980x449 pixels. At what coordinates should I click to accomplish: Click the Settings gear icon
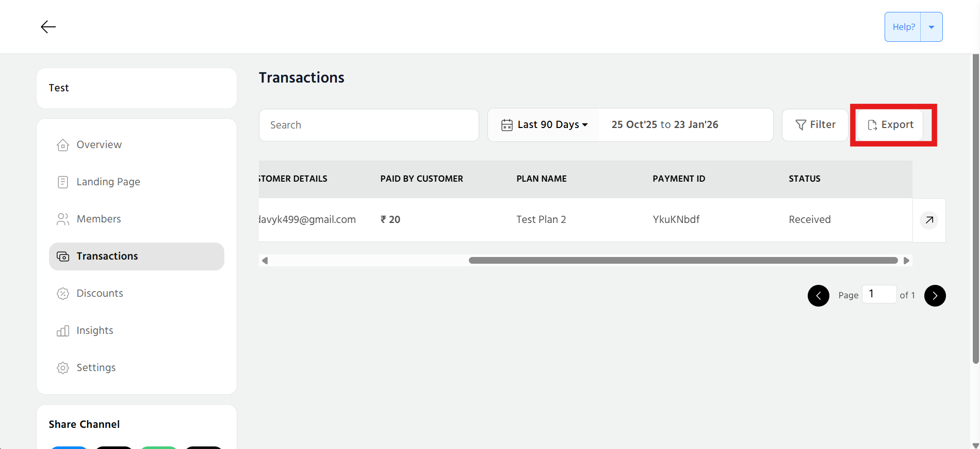(63, 368)
